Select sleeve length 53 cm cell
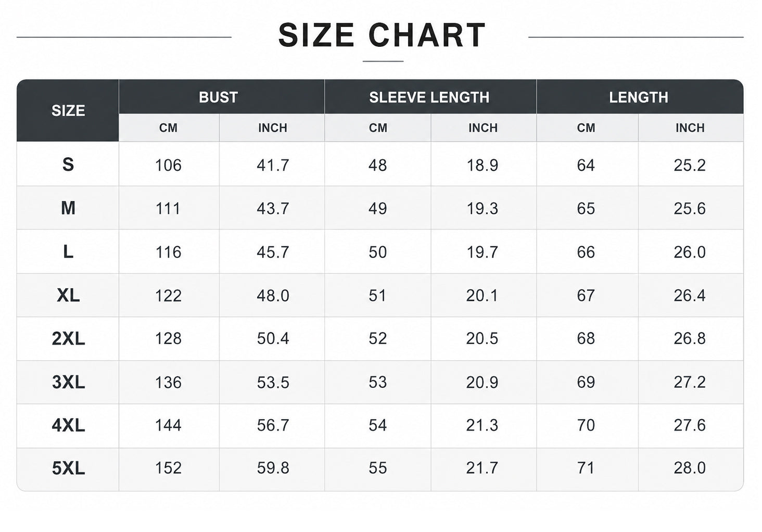Screen dimensions: 762x532 click(x=377, y=383)
